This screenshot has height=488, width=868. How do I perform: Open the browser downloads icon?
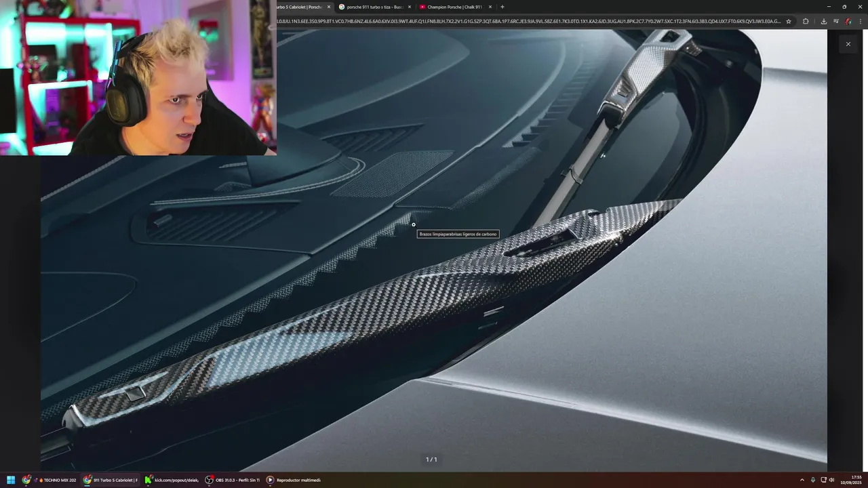[823, 21]
